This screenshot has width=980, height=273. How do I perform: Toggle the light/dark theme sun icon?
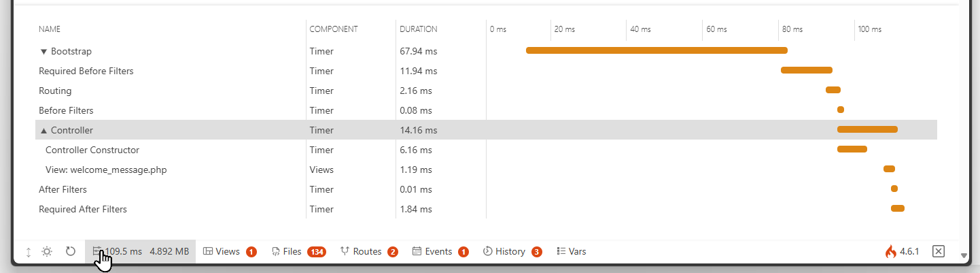tap(47, 252)
